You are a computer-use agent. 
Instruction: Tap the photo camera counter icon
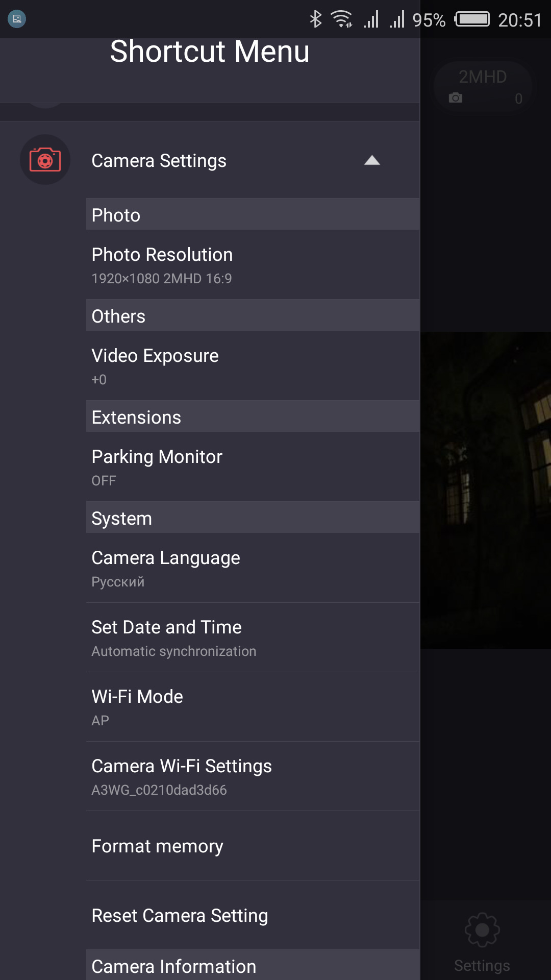(456, 98)
